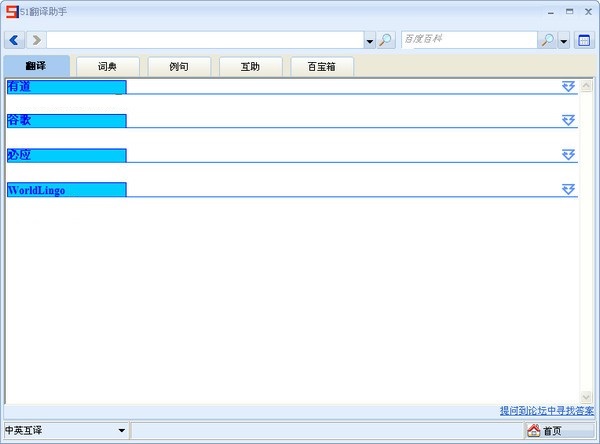The height and width of the screenshot is (444, 600).
Task: Open the search engine dropdown arrow
Action: tap(564, 41)
